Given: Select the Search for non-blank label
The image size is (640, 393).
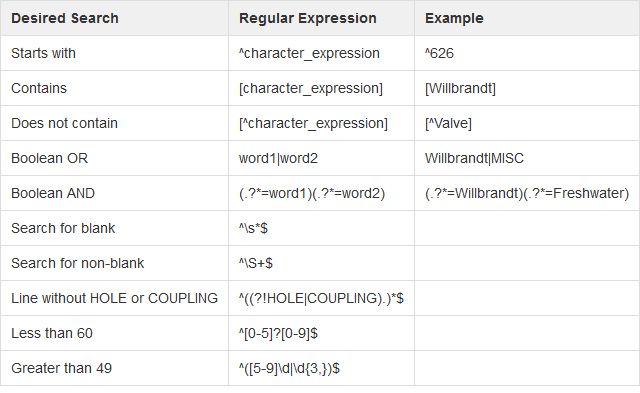Looking at the screenshot, I should pyautogui.click(x=78, y=263).
